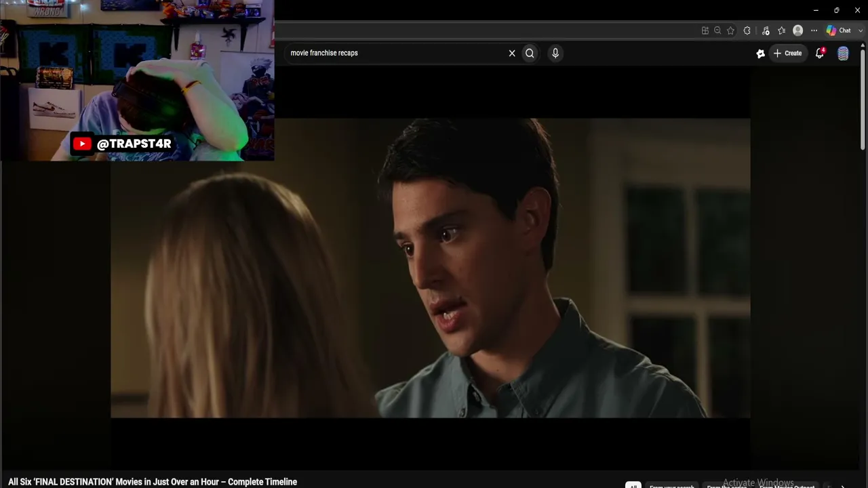The image size is (868, 488).
Task: Submit the search using the magnifier button
Action: tap(530, 53)
